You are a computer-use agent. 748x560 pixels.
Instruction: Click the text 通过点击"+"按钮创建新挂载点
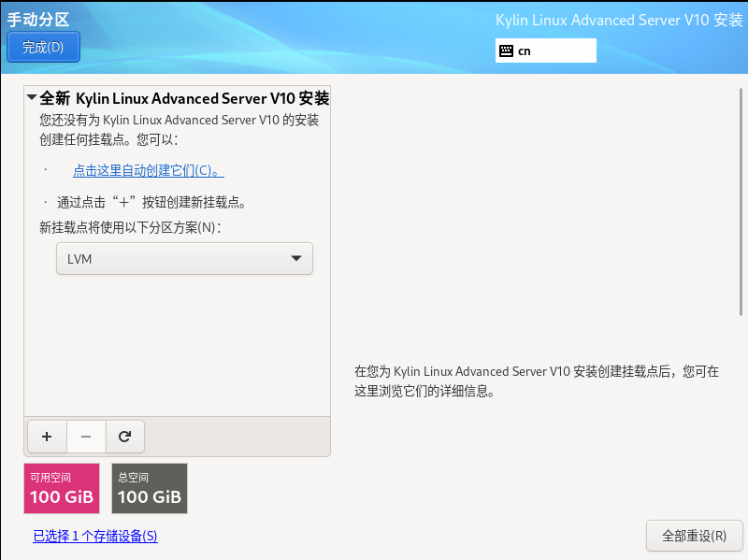(x=151, y=202)
